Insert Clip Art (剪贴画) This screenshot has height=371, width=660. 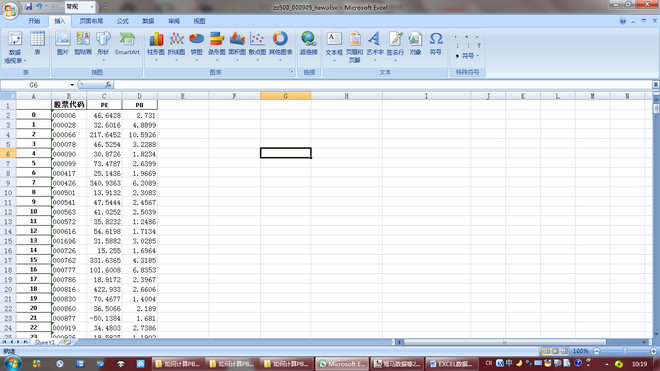[x=83, y=43]
